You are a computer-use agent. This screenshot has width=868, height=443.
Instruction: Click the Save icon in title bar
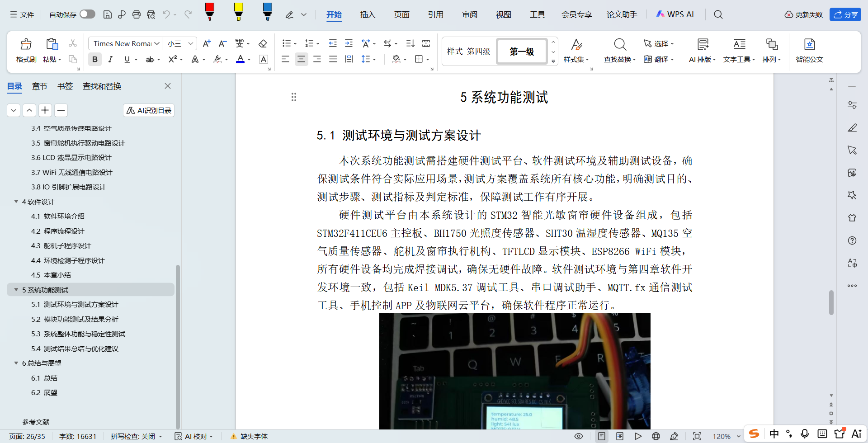pos(108,14)
